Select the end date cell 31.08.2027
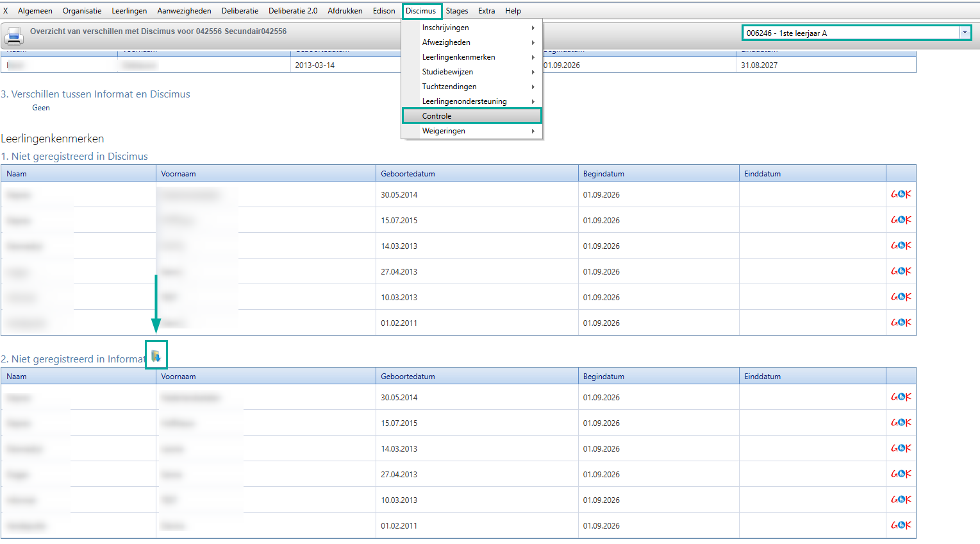The height and width of the screenshot is (544, 980). coord(760,65)
